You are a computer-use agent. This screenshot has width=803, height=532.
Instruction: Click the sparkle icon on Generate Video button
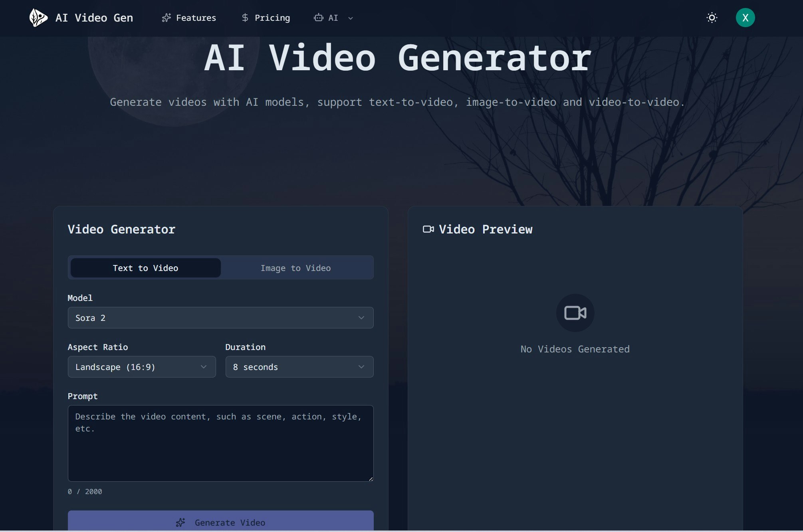tap(180, 522)
